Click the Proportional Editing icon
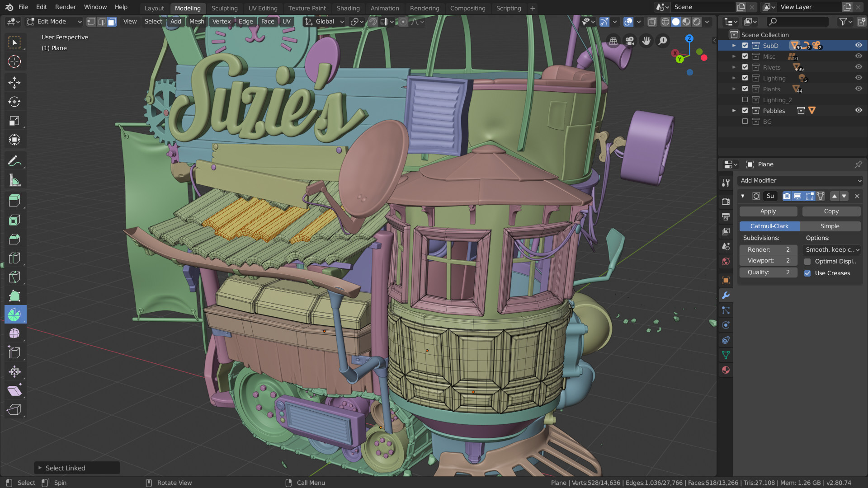This screenshot has width=868, height=488. [x=401, y=21]
